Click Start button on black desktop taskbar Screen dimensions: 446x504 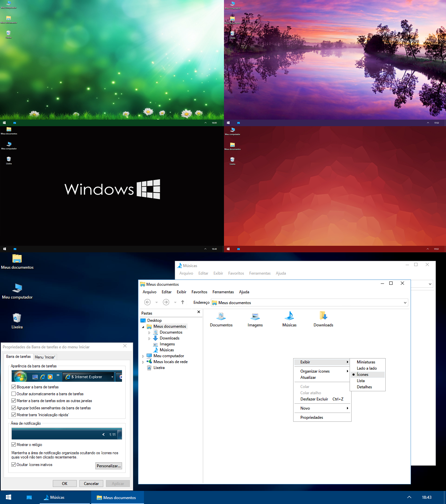pos(5,249)
